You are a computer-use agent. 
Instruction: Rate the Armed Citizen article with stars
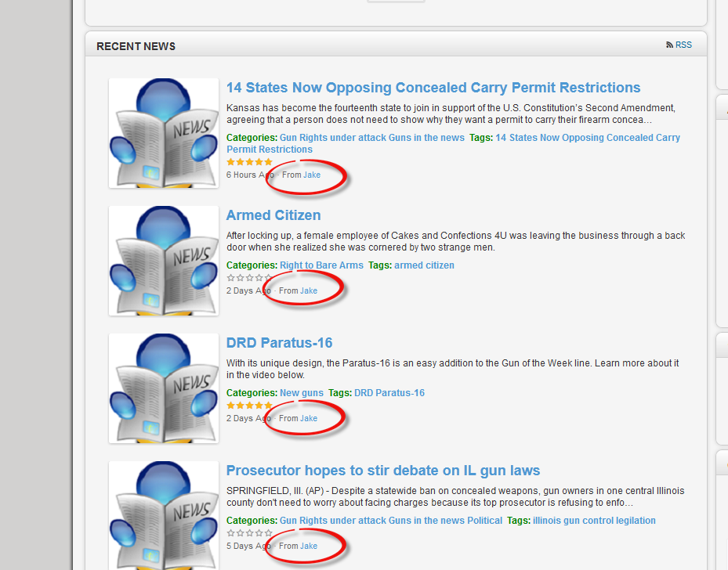pyautogui.click(x=249, y=278)
